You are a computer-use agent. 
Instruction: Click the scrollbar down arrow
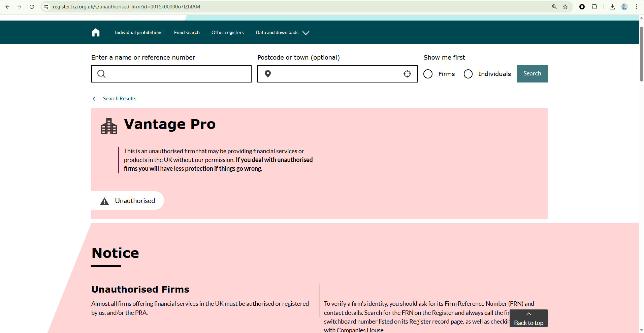click(641, 330)
